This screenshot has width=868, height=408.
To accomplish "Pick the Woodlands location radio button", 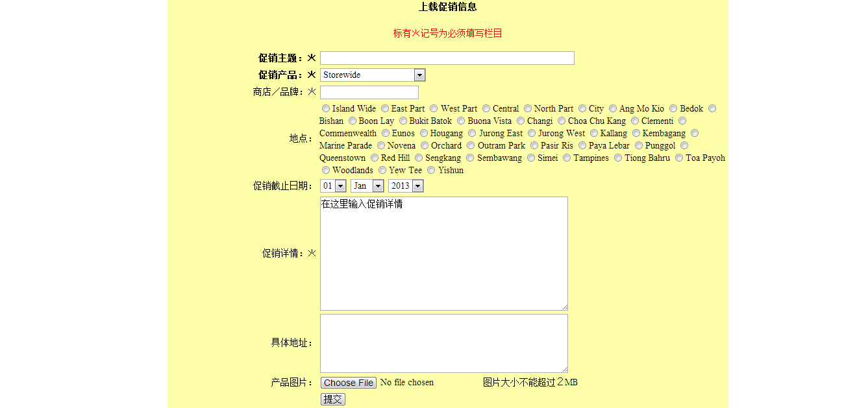I will pos(326,171).
